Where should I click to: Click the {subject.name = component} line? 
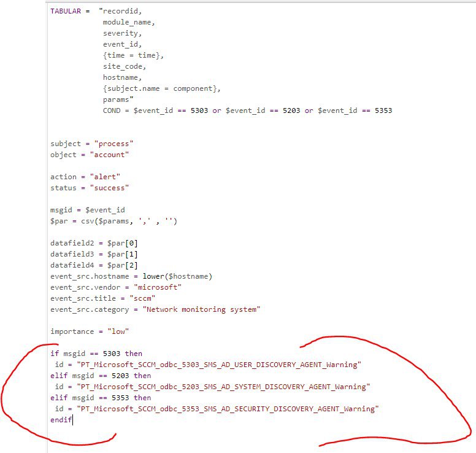point(161,89)
